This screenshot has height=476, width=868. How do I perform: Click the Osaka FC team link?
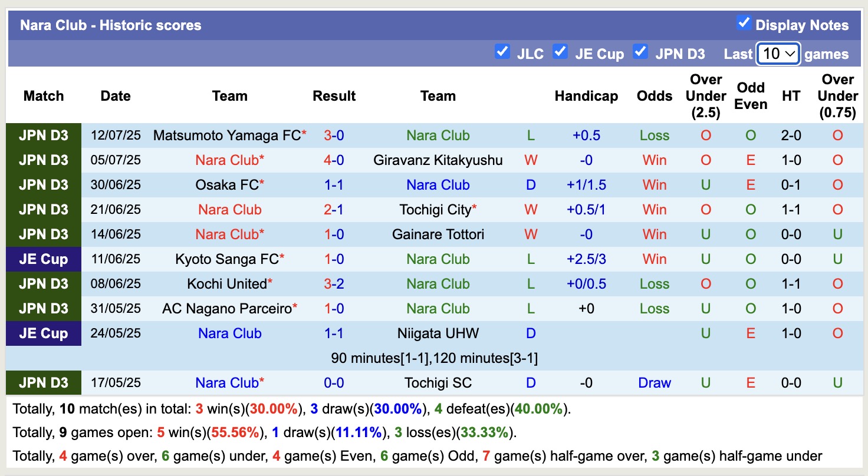[227, 185]
